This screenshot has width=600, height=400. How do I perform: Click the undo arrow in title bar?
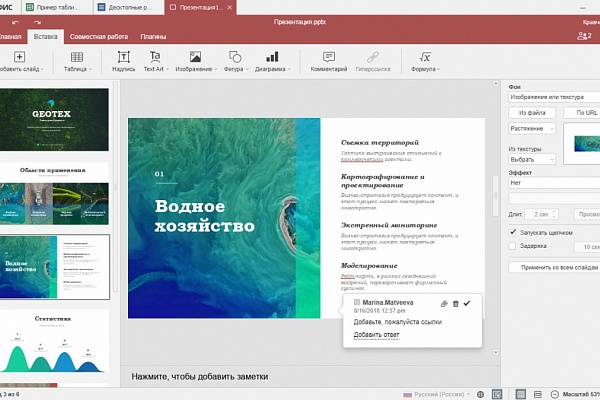click(15, 22)
